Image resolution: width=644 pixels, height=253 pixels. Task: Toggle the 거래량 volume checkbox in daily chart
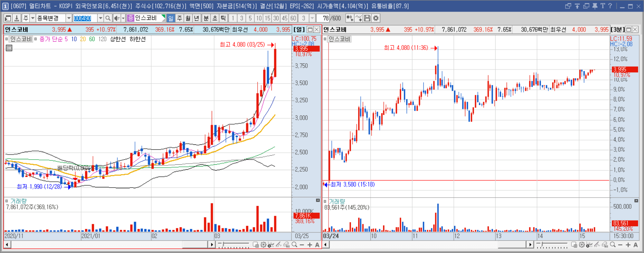(7, 201)
